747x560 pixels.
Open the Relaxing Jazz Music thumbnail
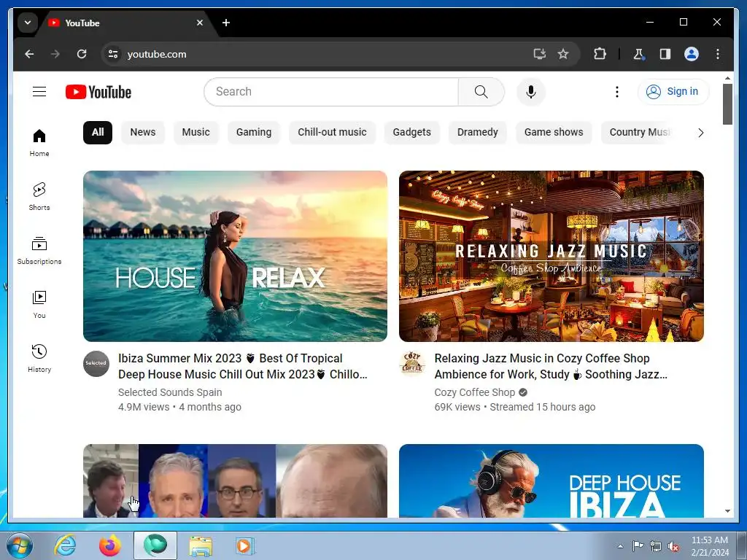(x=551, y=256)
